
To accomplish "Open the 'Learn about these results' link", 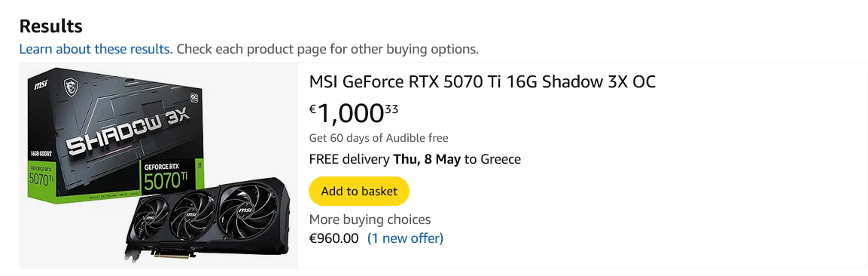I will [96, 49].
